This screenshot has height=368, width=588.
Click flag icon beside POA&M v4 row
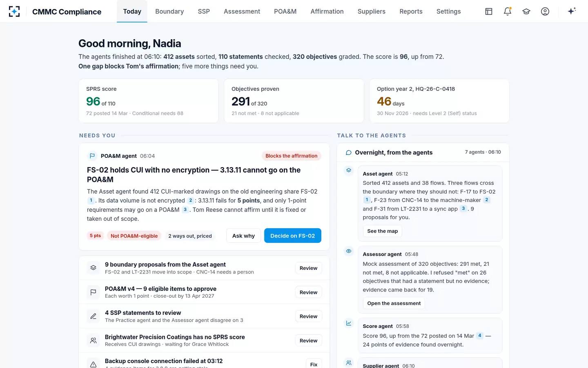pyautogui.click(x=93, y=292)
